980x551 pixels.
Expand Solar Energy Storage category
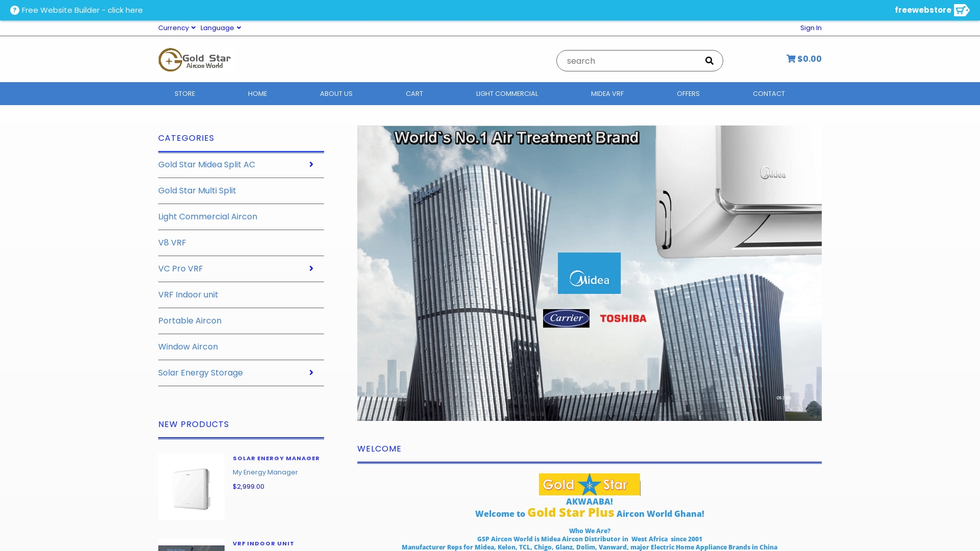[x=311, y=372]
